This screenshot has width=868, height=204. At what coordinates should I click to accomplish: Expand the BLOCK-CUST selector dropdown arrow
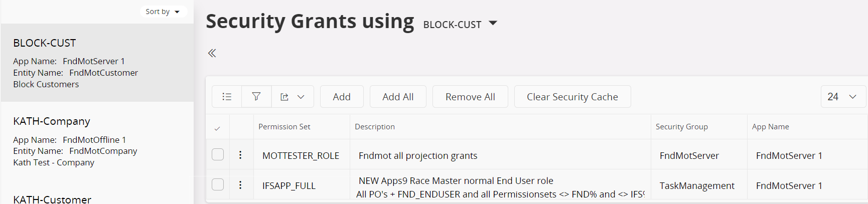493,23
